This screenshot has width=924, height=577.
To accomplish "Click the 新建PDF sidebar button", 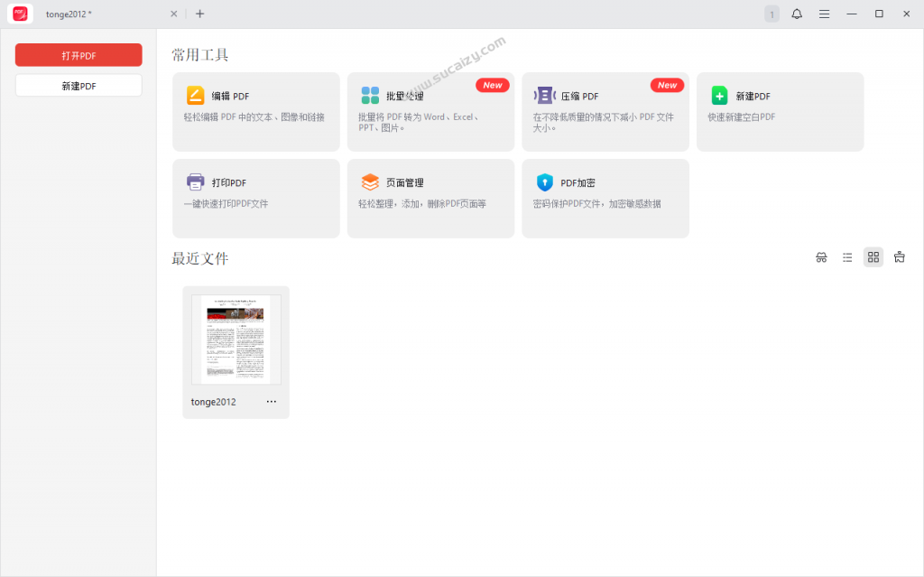I will click(79, 86).
